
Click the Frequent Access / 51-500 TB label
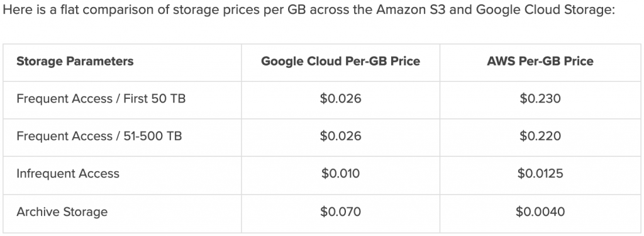tap(99, 136)
